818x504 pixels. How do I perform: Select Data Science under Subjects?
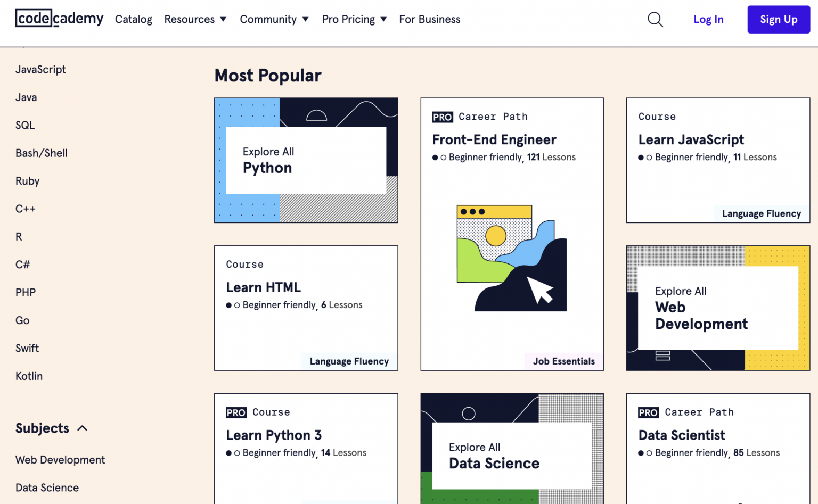pyautogui.click(x=47, y=487)
